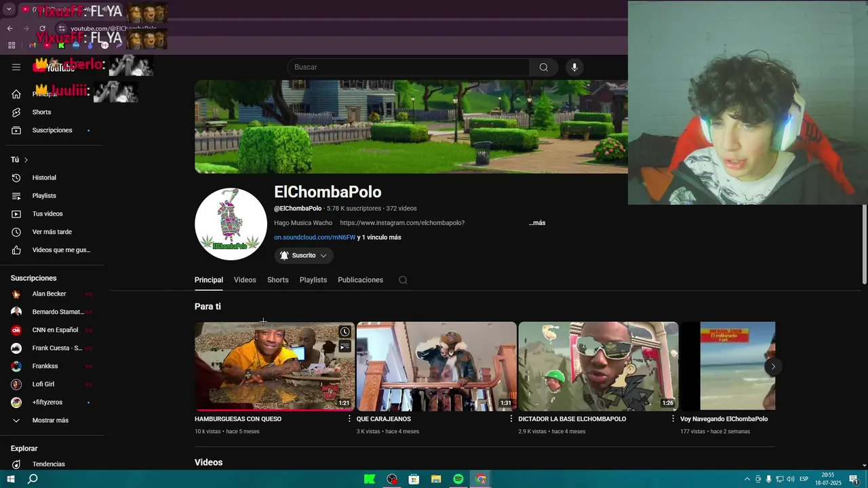Open File Explorer from the taskbar

click(x=436, y=479)
